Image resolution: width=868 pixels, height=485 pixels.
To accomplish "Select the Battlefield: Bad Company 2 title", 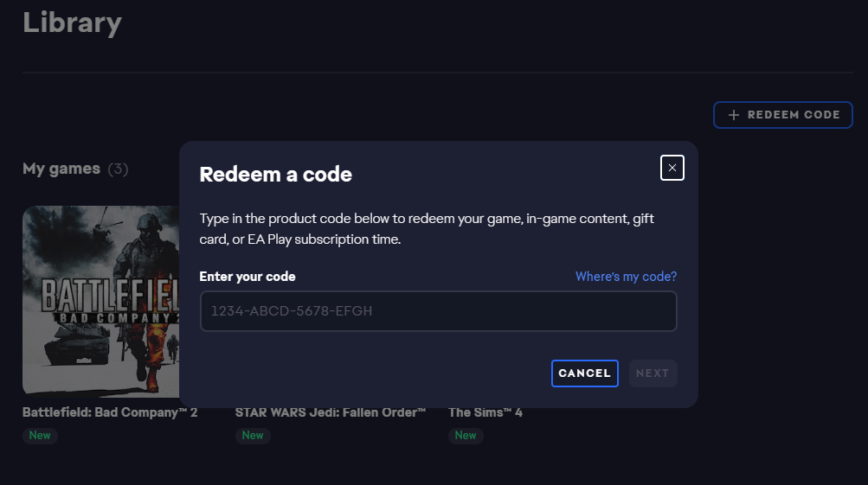I will 110,412.
